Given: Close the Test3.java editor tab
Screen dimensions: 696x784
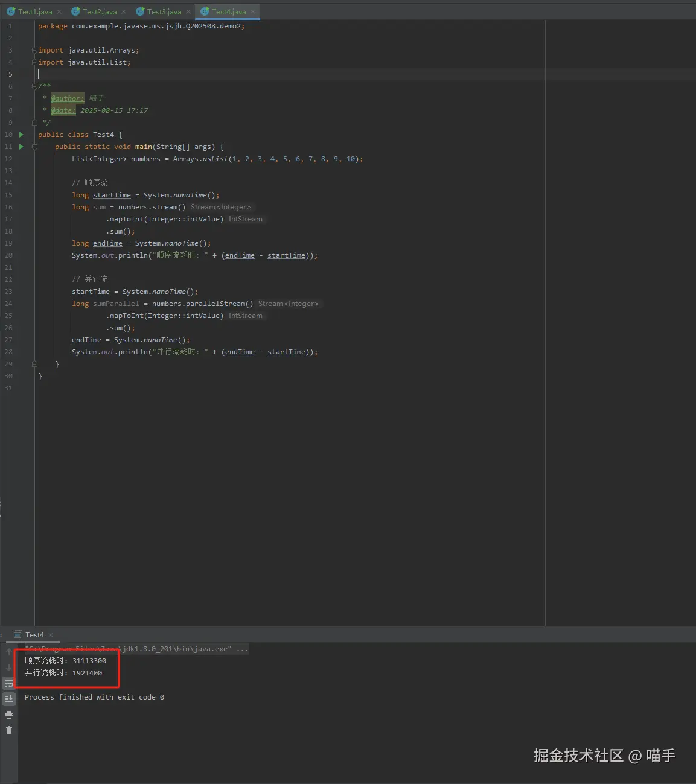Looking at the screenshot, I should [x=188, y=11].
